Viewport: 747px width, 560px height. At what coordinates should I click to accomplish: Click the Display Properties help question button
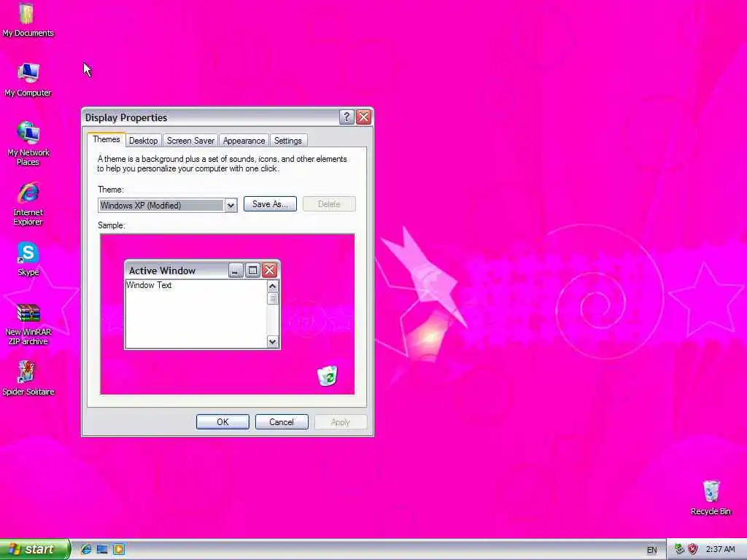pos(347,117)
